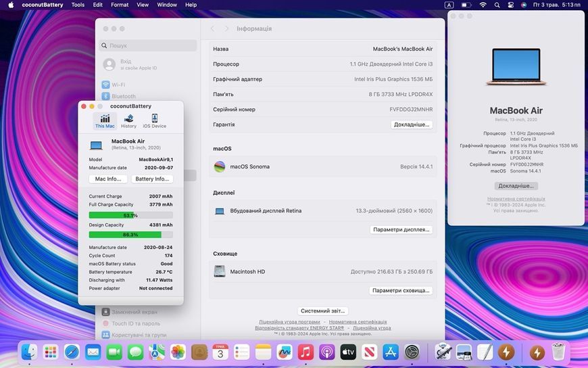
Task: Open the coconutBattery app menu
Action: [43, 5]
